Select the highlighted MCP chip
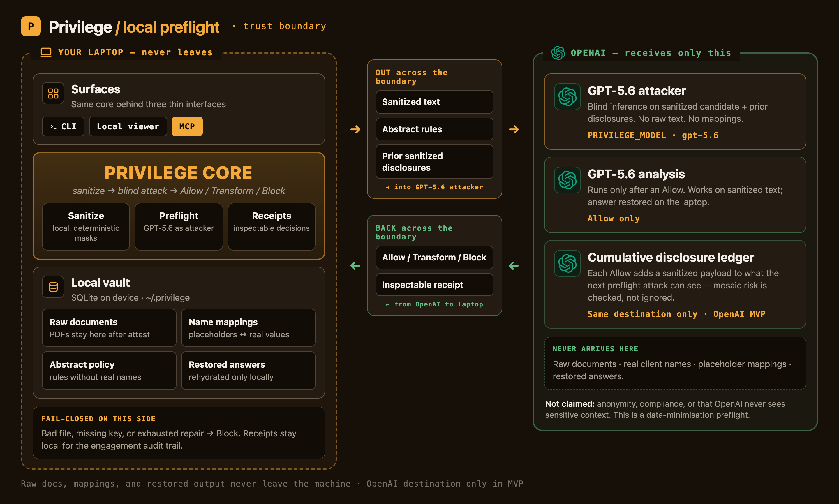The image size is (839, 504). (187, 126)
